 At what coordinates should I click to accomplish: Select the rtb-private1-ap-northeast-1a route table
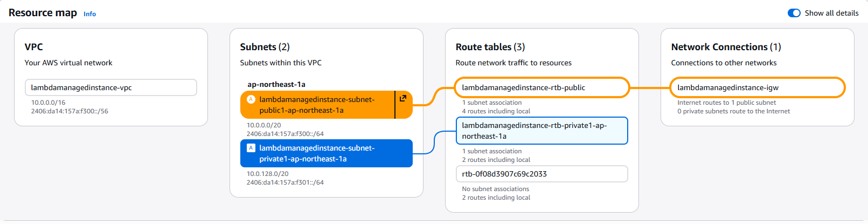click(x=541, y=131)
